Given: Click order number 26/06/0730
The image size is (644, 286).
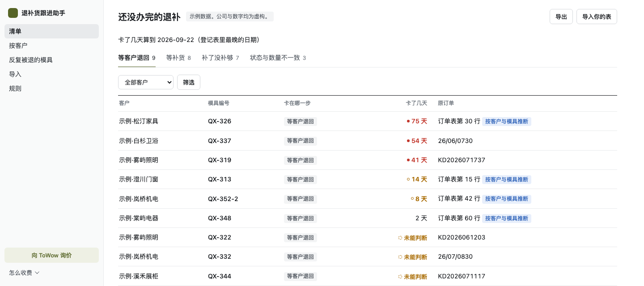Looking at the screenshot, I should (x=455, y=141).
